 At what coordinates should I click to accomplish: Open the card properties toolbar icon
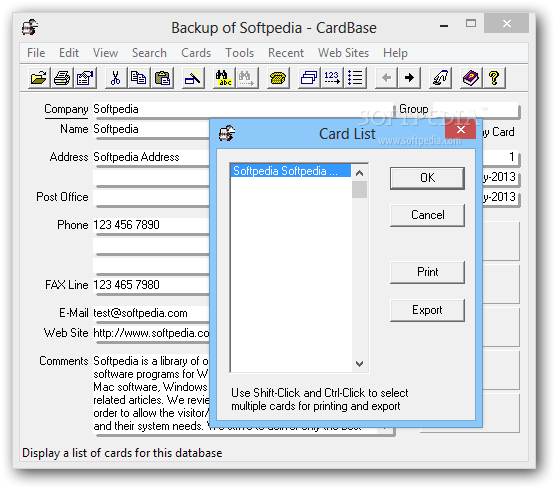tap(85, 78)
